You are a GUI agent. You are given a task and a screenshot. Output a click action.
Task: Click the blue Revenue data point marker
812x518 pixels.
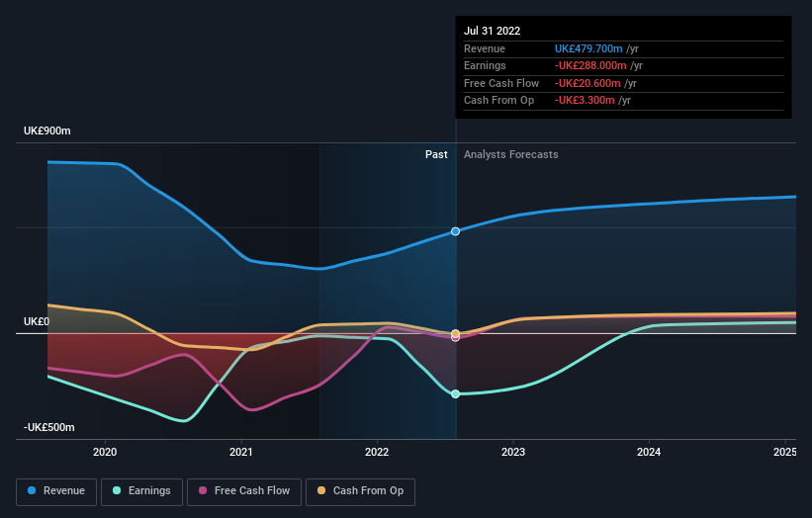click(x=455, y=231)
